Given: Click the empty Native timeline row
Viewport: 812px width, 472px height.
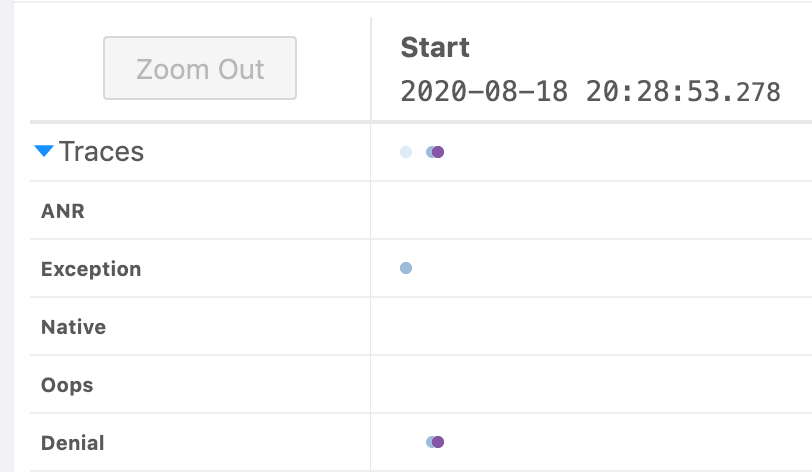Looking at the screenshot, I should click(x=590, y=327).
